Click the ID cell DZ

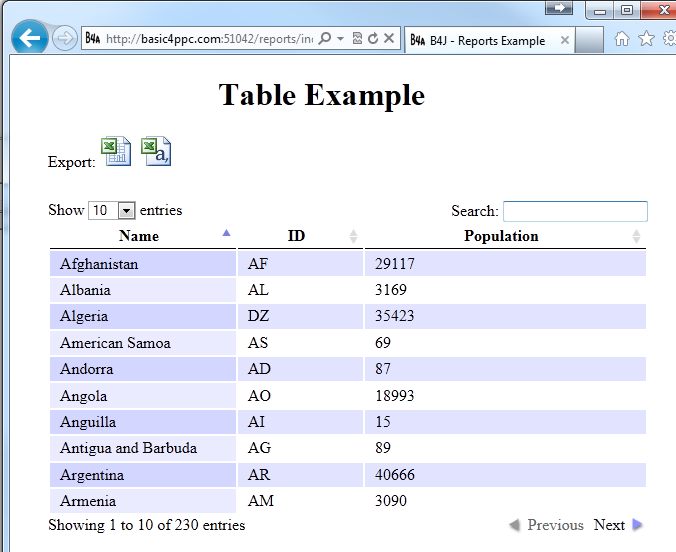(x=300, y=316)
